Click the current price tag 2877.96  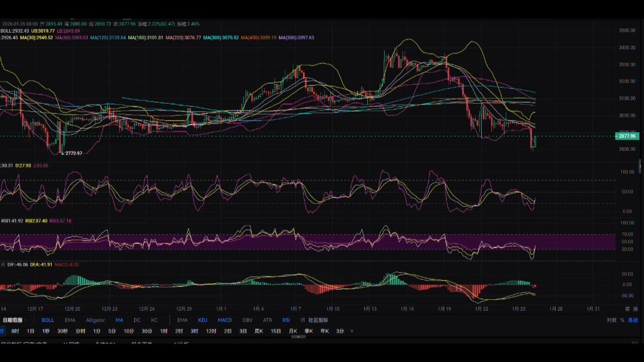point(628,136)
